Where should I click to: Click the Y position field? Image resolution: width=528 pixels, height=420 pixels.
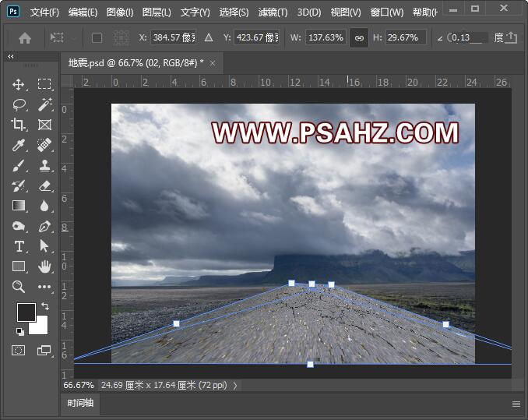tap(257, 37)
